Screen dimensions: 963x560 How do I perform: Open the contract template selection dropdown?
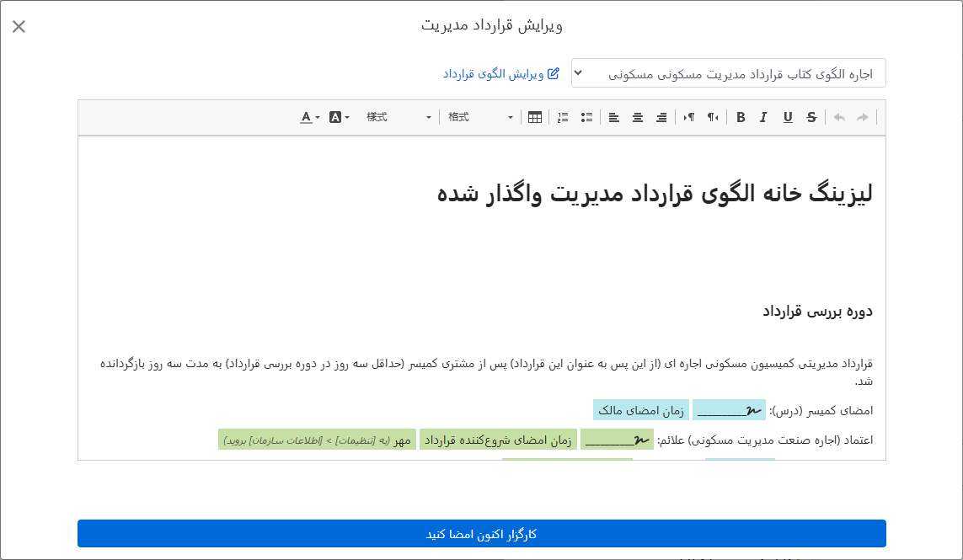coord(729,74)
